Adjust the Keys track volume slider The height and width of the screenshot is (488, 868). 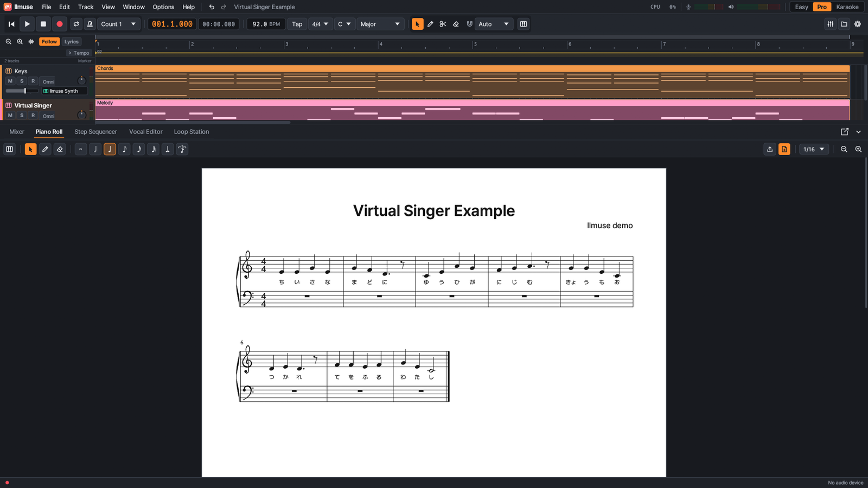pyautogui.click(x=22, y=91)
